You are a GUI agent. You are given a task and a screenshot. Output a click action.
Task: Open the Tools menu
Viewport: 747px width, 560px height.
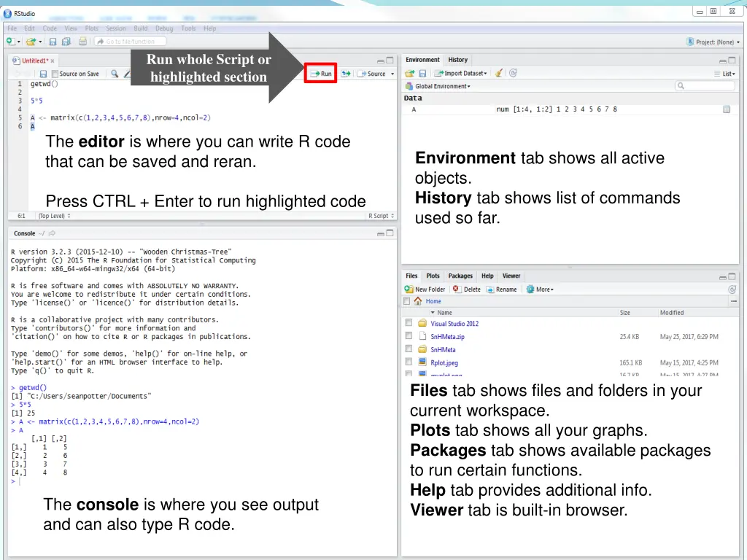click(x=188, y=28)
